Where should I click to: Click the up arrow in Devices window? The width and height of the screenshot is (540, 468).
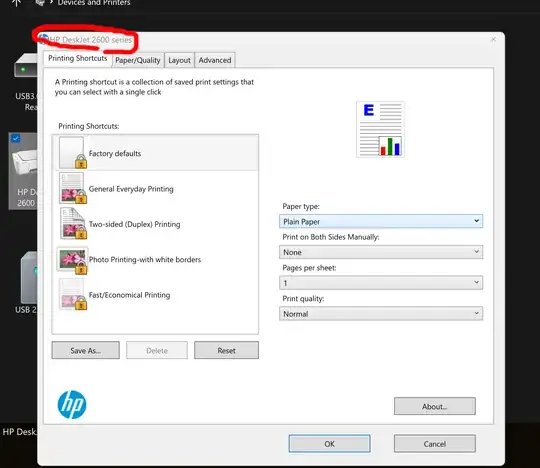pyautogui.click(x=17, y=3)
